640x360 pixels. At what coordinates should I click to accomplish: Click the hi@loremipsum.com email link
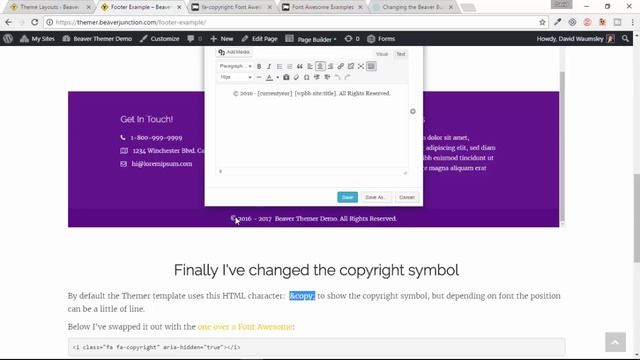pos(162,164)
